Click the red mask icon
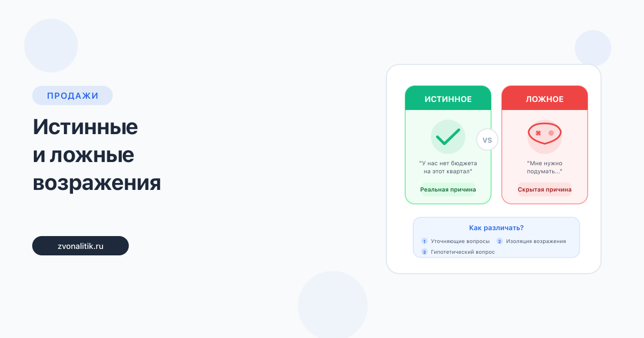Image resolution: width=644 pixels, height=338 pixels. coord(544,133)
